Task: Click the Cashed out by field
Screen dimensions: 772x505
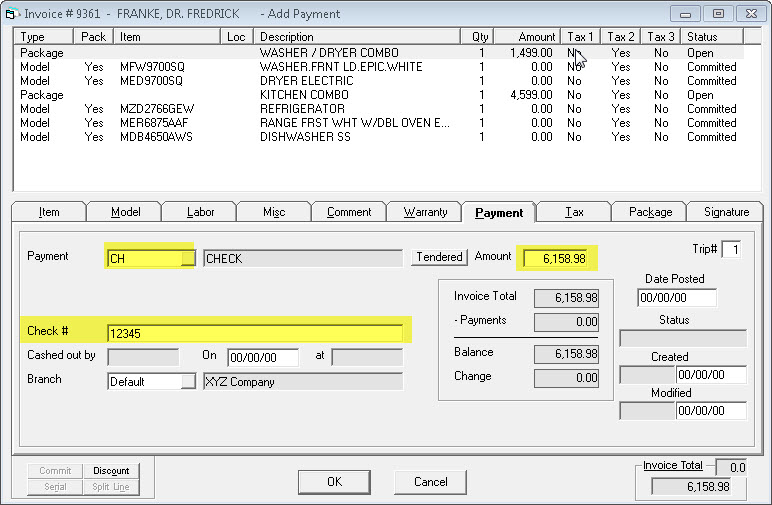Action: coord(143,357)
